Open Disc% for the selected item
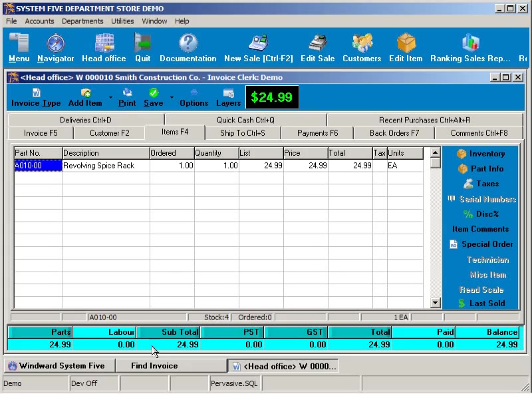This screenshot has height=394, width=532. 487,214
